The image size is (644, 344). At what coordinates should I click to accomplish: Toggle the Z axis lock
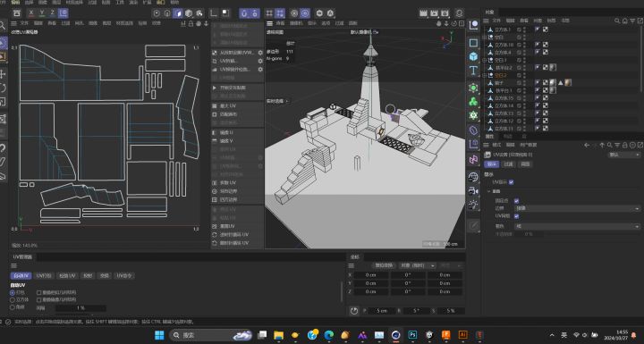point(52,13)
